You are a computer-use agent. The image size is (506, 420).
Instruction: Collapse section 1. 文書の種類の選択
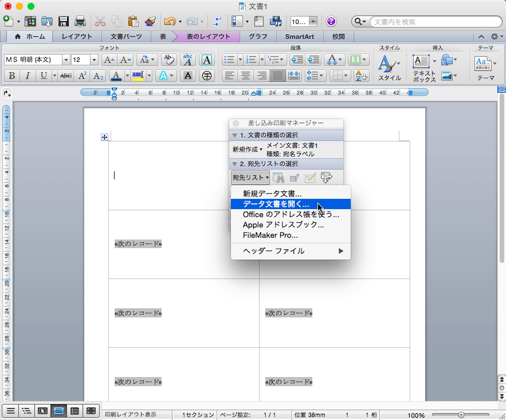234,135
